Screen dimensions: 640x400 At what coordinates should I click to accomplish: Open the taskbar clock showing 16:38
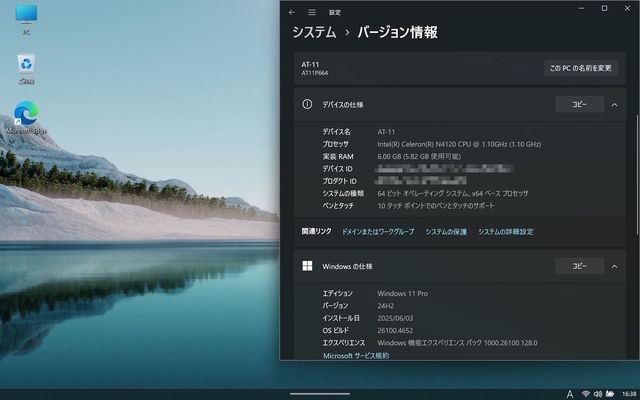(x=629, y=394)
